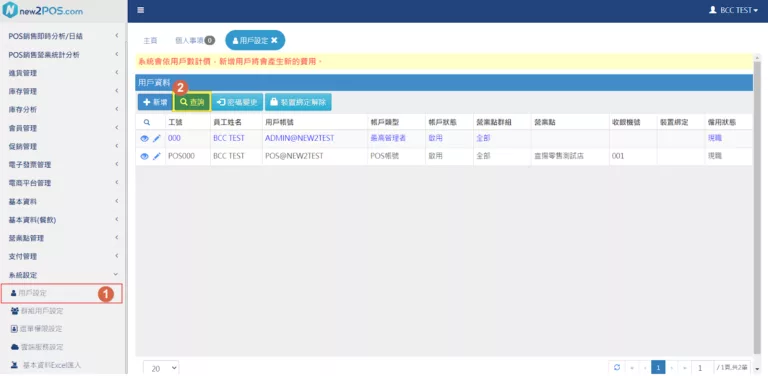Screen dimensions: 768x376
Task: Sort by 帳戶類型 column header
Action: coord(385,122)
